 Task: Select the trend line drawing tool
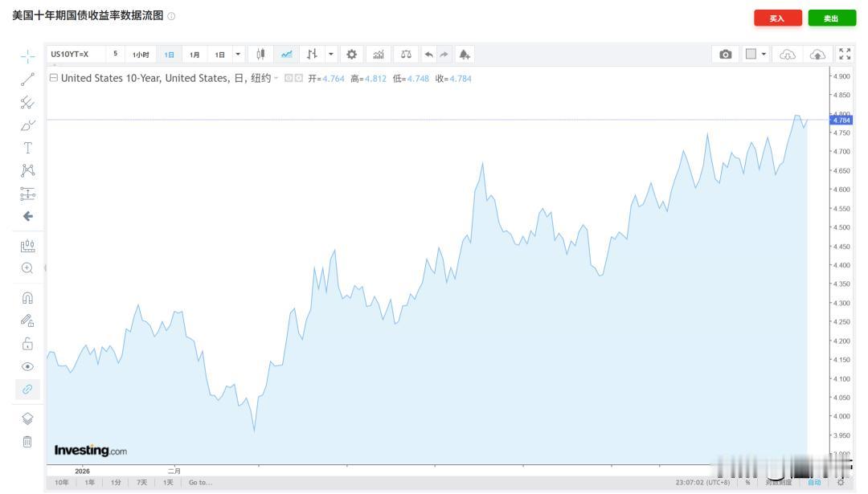(27, 80)
